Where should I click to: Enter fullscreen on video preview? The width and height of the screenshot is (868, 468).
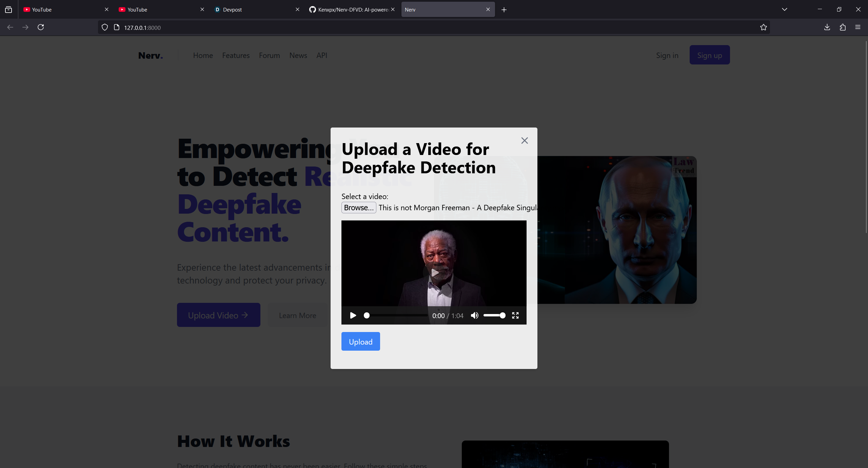(x=515, y=315)
